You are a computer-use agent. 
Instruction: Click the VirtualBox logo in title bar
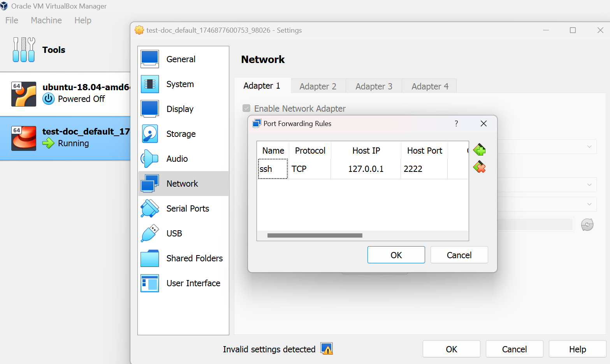(x=4, y=6)
